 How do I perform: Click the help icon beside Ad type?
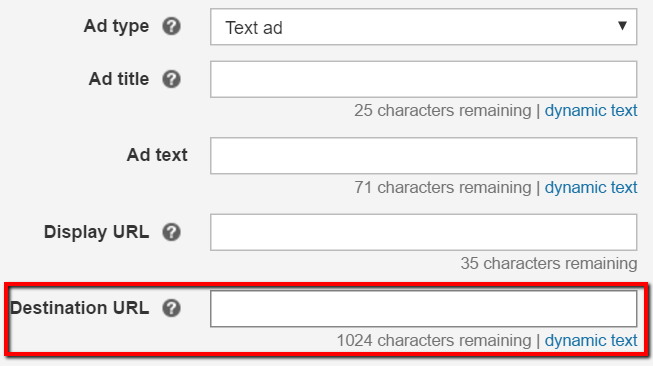point(171,27)
